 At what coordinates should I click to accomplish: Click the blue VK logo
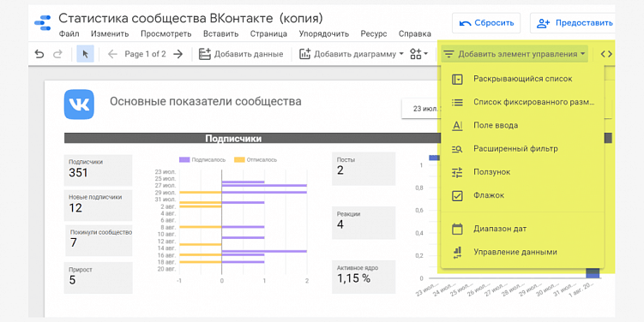(79, 104)
